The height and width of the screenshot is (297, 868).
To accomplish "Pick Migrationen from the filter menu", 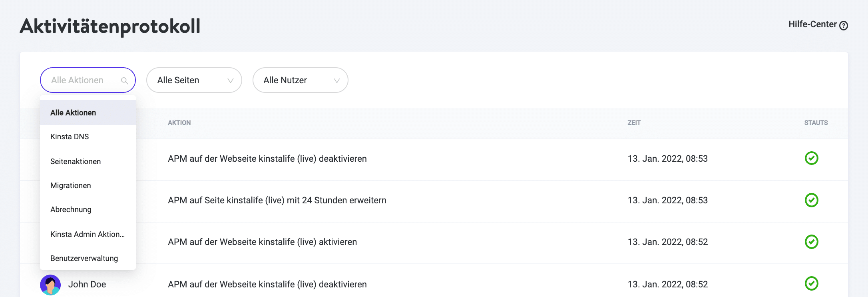I will (71, 186).
